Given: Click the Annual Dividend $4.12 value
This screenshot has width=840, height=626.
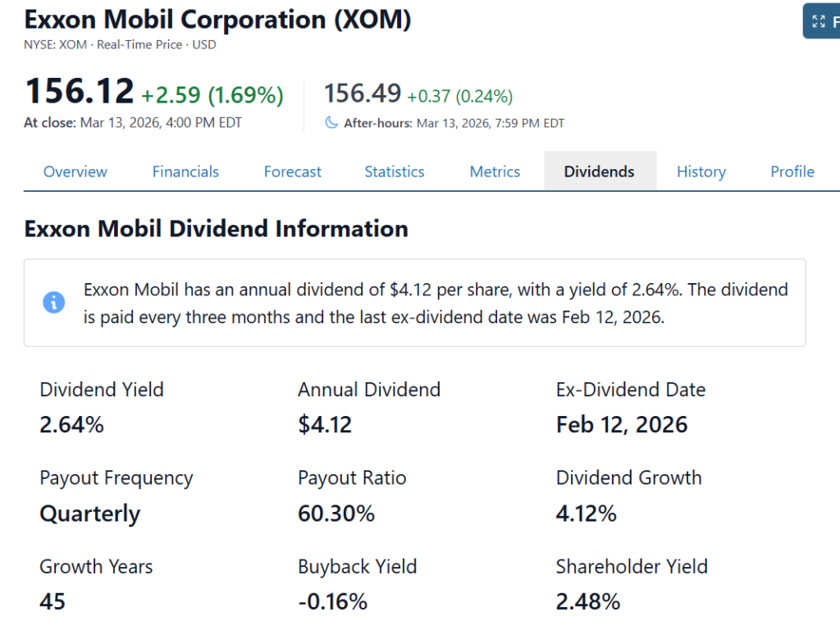Looking at the screenshot, I should tap(325, 425).
